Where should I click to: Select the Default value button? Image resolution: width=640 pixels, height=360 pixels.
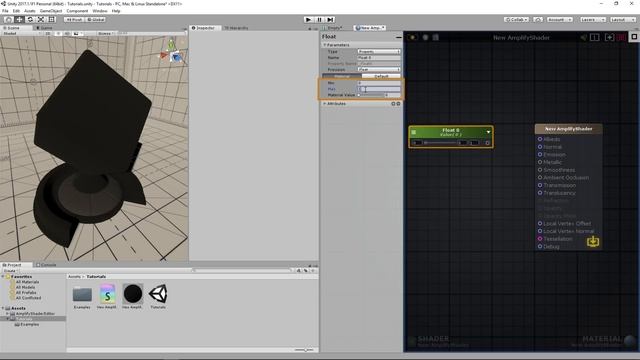pos(381,76)
